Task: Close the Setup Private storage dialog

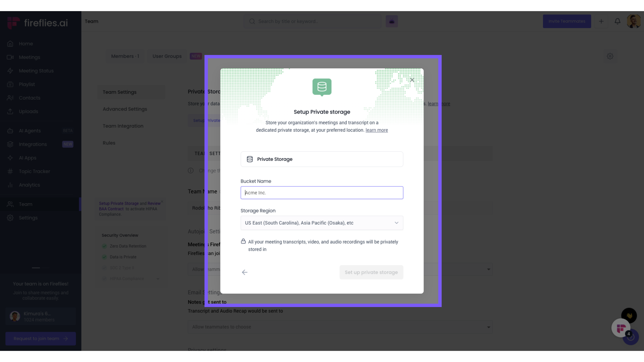Action: 412,80
